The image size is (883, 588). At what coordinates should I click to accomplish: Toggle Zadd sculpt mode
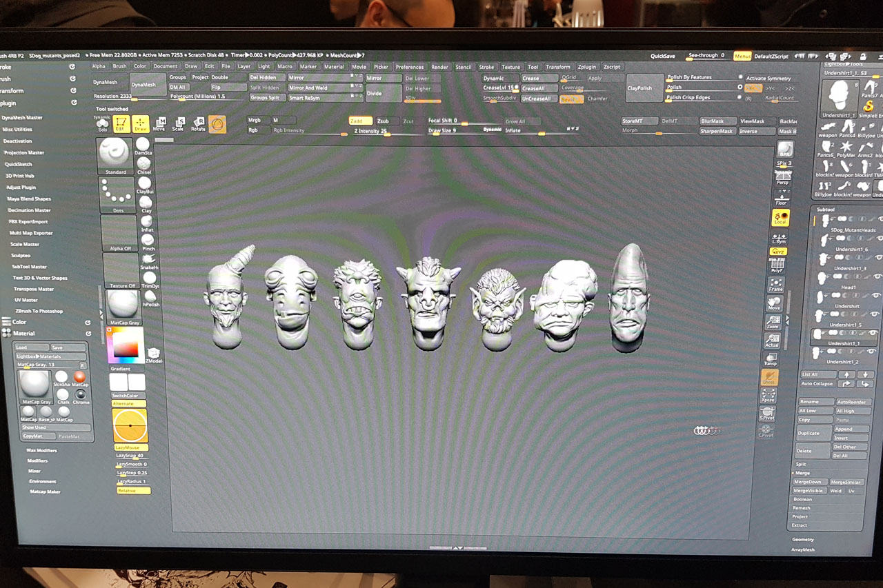click(361, 121)
